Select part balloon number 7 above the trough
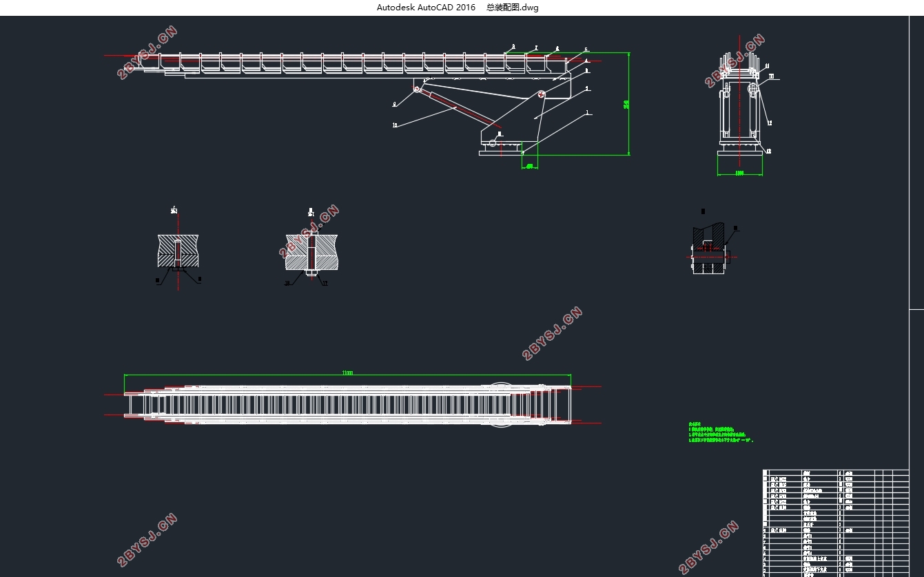The width and height of the screenshot is (924, 577). (x=535, y=48)
